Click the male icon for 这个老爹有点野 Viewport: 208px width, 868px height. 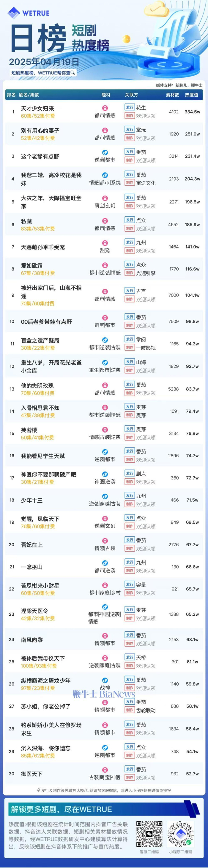[105, 153]
